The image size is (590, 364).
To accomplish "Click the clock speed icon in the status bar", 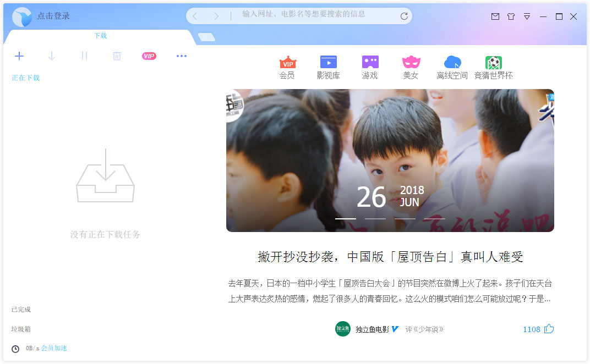I will (x=15, y=349).
